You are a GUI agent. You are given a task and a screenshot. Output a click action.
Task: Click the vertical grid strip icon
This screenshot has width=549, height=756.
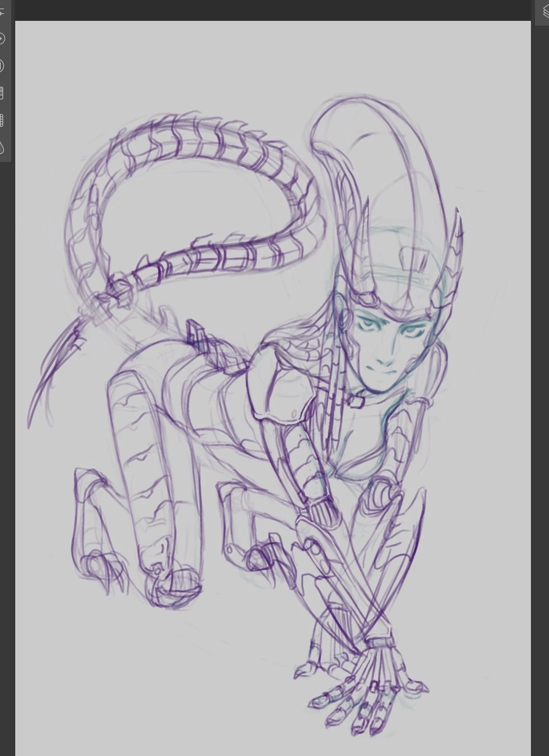click(x=2, y=120)
